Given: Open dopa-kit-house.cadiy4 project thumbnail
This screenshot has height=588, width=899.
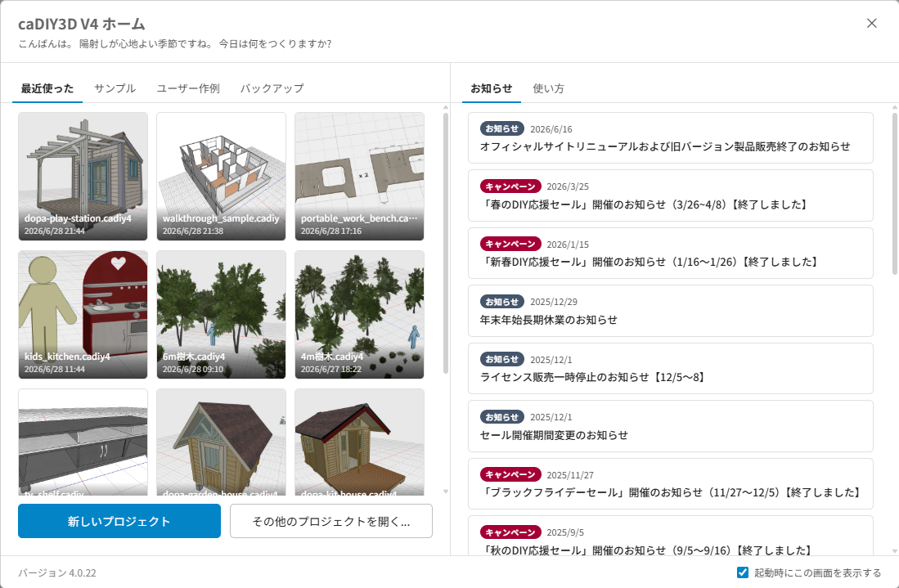Looking at the screenshot, I should tap(359, 442).
